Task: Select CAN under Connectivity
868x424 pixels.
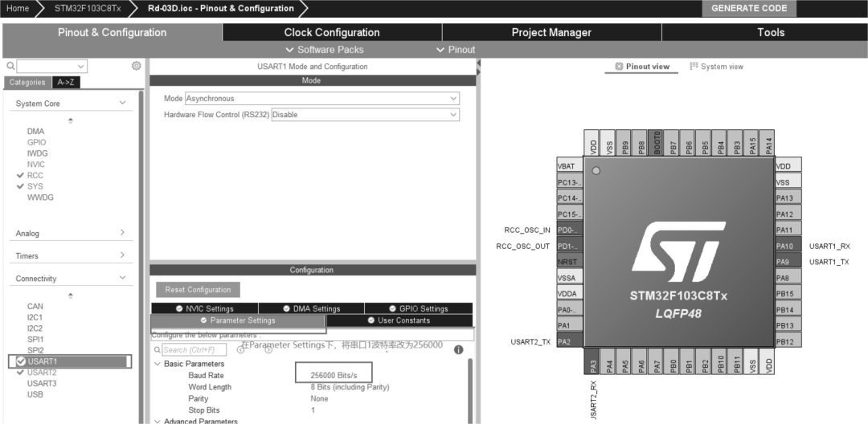Action: point(35,306)
